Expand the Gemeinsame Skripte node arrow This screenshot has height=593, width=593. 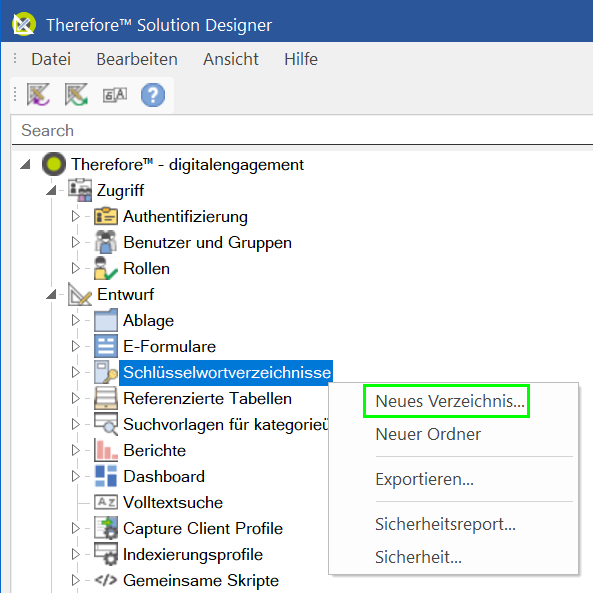click(76, 580)
